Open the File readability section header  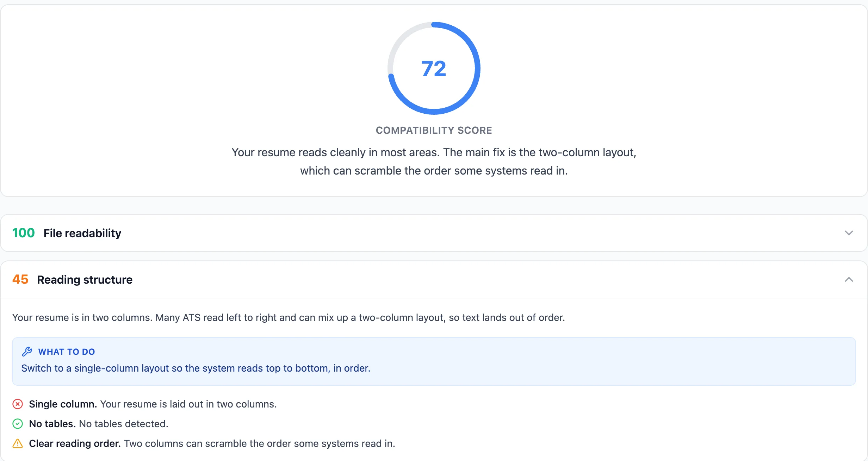pyautogui.click(x=434, y=233)
